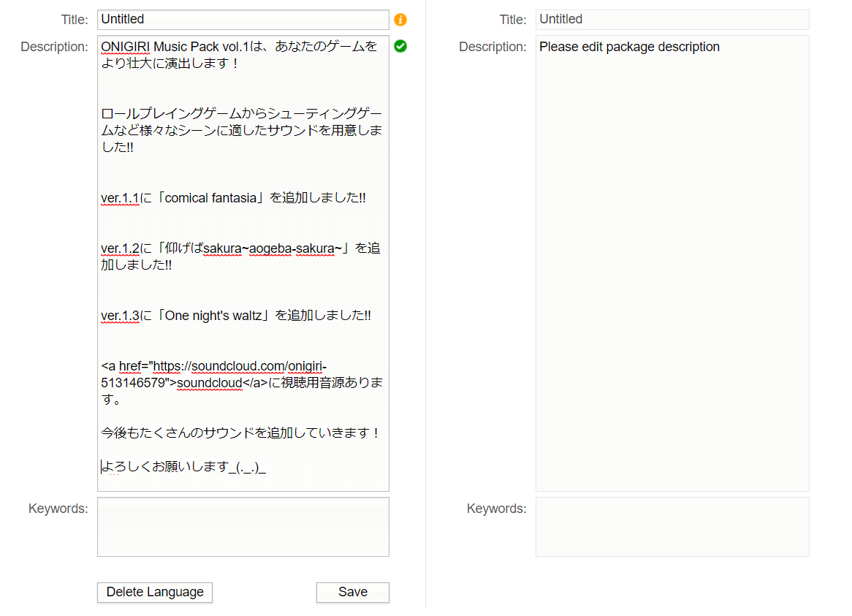Click the One night's waltz update line

[236, 315]
